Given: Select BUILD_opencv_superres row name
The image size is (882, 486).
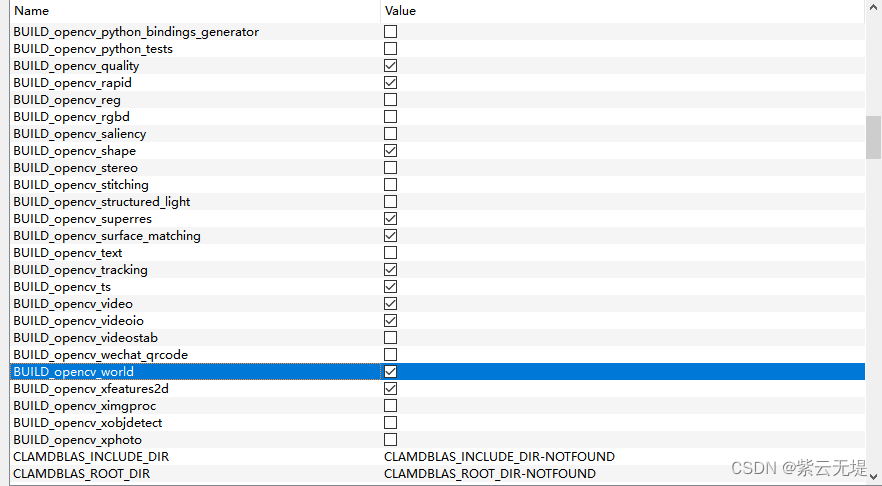Looking at the screenshot, I should (x=83, y=219).
